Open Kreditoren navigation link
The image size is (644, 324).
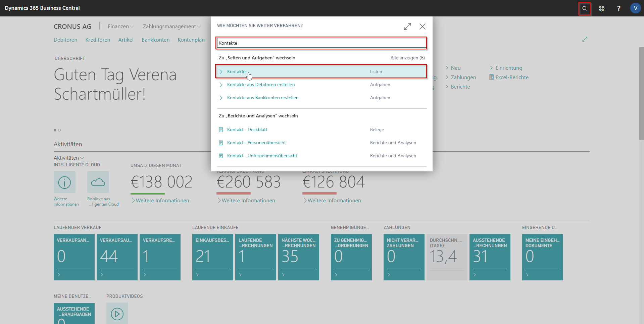[x=98, y=40]
